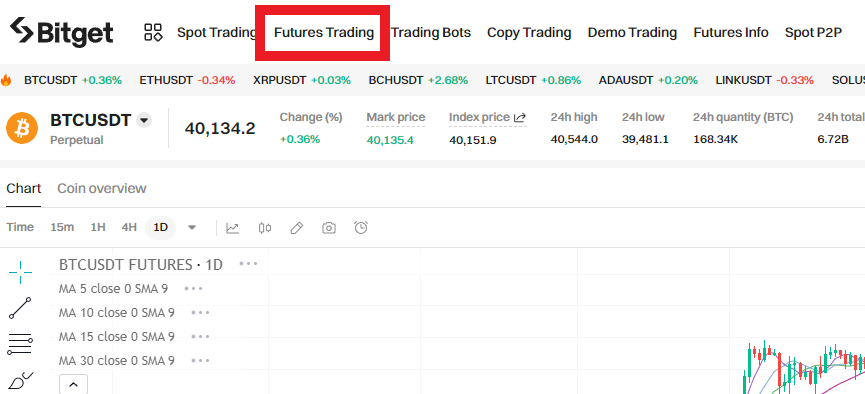Open options dots for MA 10 indicator

coord(200,313)
